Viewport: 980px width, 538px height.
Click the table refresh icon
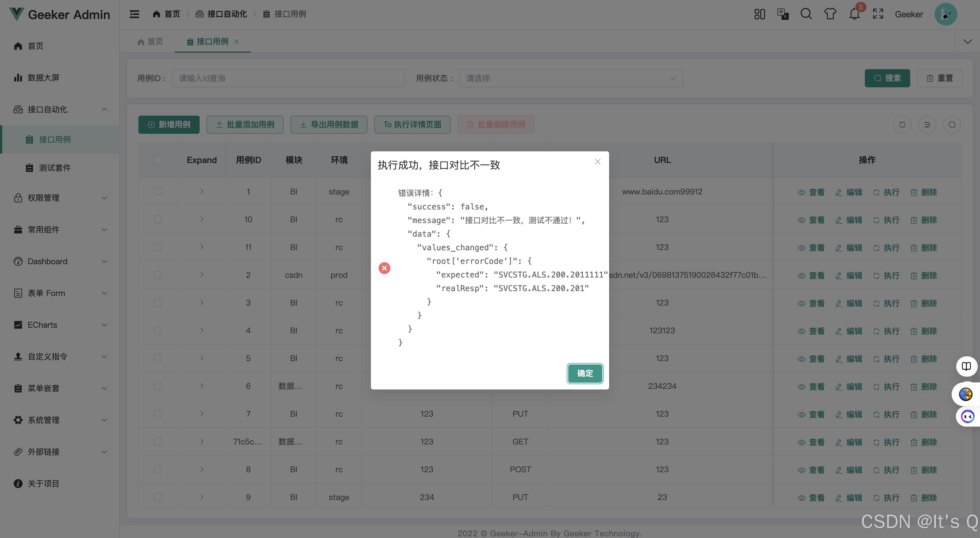click(902, 125)
